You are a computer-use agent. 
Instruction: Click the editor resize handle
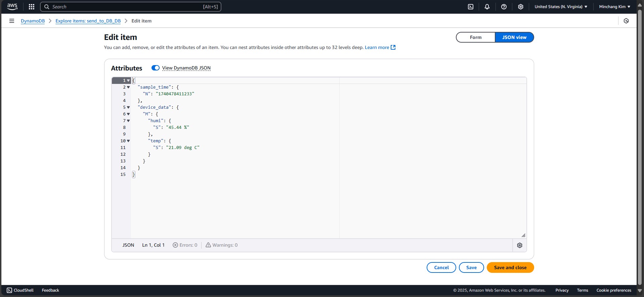coord(523,235)
